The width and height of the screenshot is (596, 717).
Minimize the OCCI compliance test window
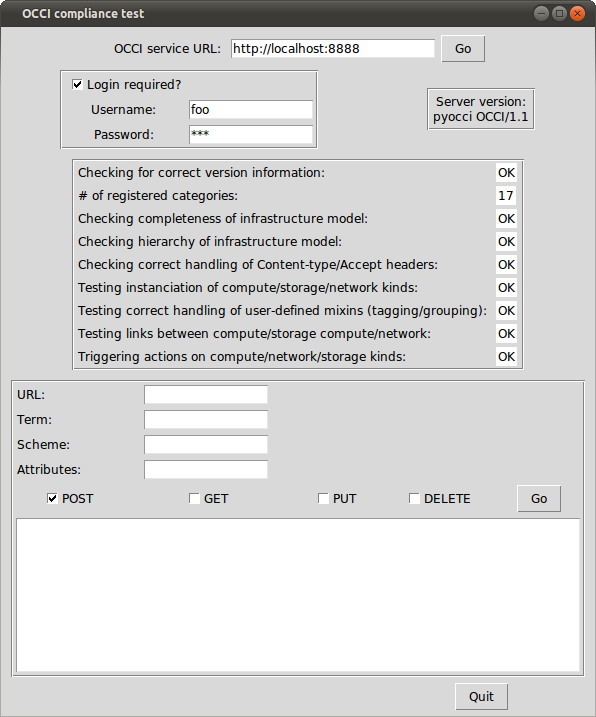coord(541,13)
